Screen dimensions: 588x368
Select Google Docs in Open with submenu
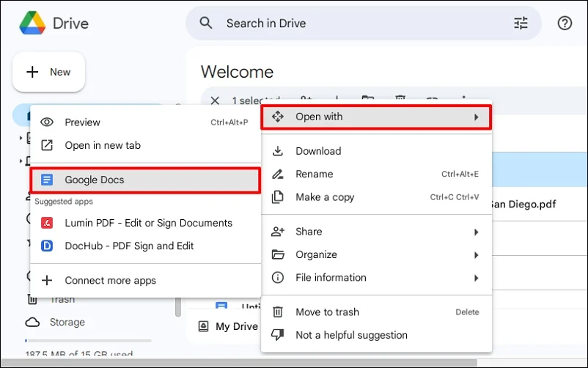(145, 180)
